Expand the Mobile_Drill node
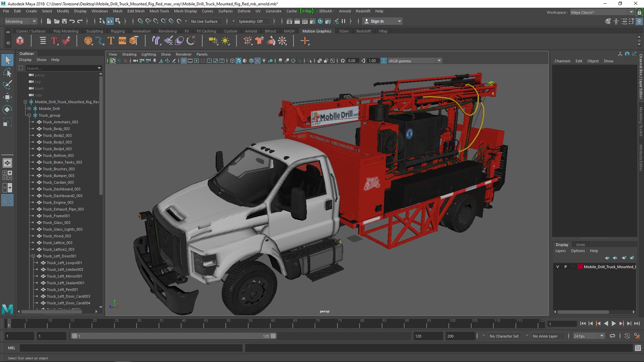Screen dimensions: 644x362 [29, 109]
